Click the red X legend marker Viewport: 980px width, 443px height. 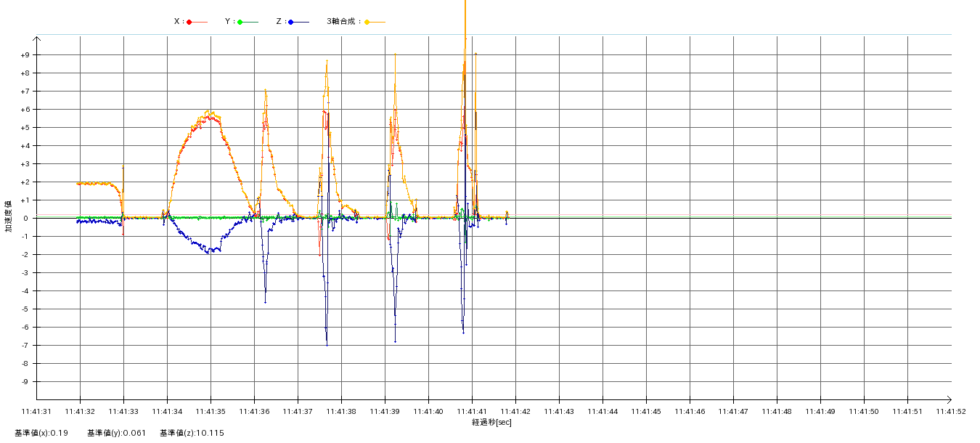(189, 22)
